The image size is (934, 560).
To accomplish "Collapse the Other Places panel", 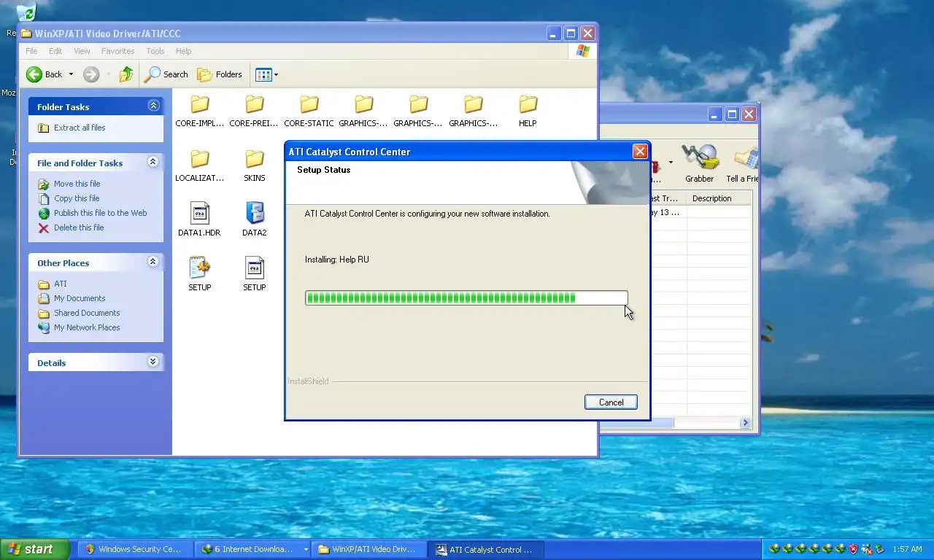I will (x=153, y=262).
